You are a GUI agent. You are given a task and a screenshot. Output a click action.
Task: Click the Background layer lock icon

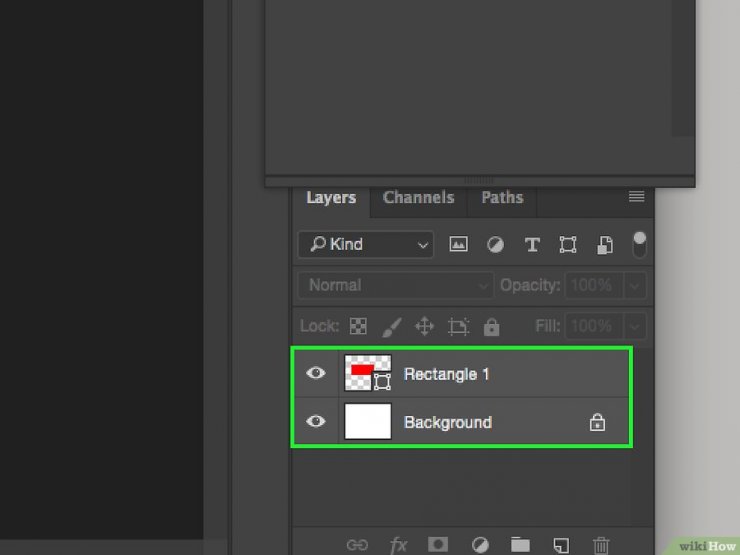click(x=597, y=422)
